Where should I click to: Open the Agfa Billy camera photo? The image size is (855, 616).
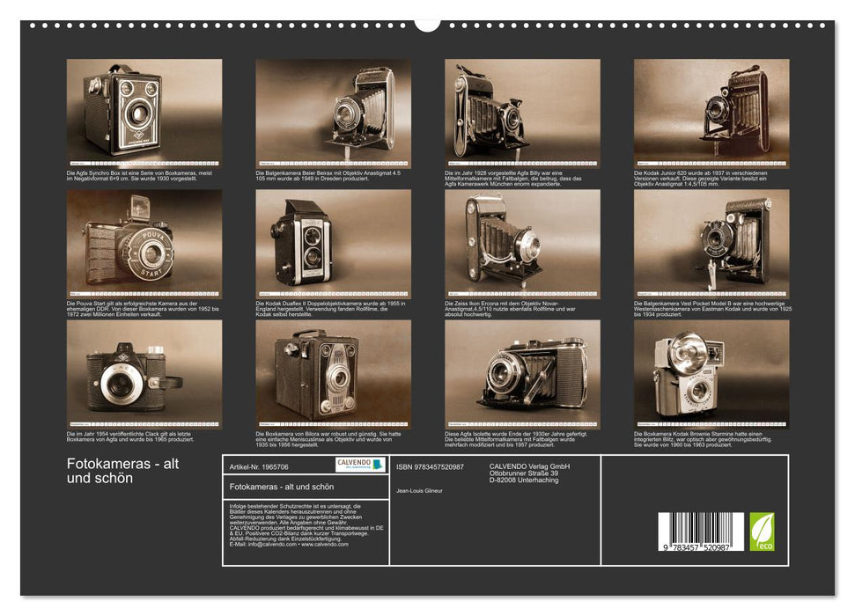coord(522,111)
